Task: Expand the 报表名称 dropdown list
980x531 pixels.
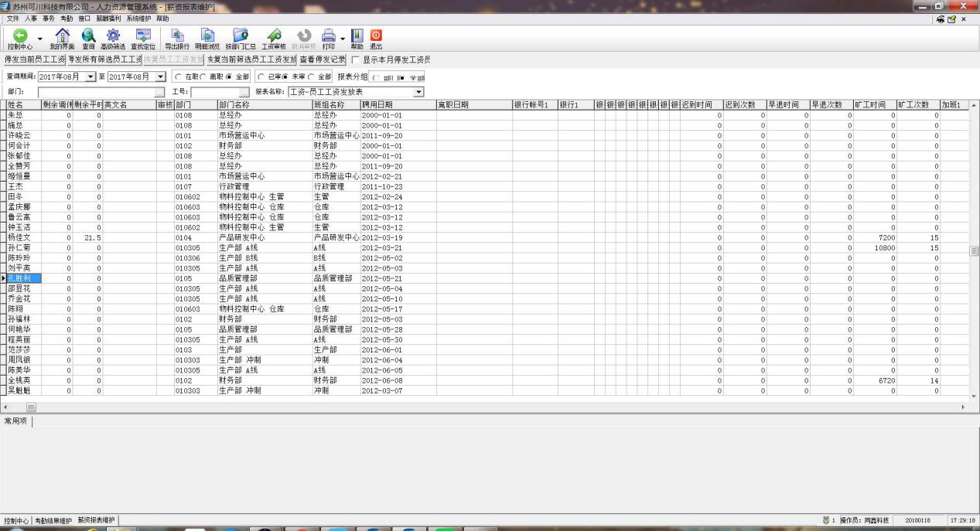Action: (418, 92)
